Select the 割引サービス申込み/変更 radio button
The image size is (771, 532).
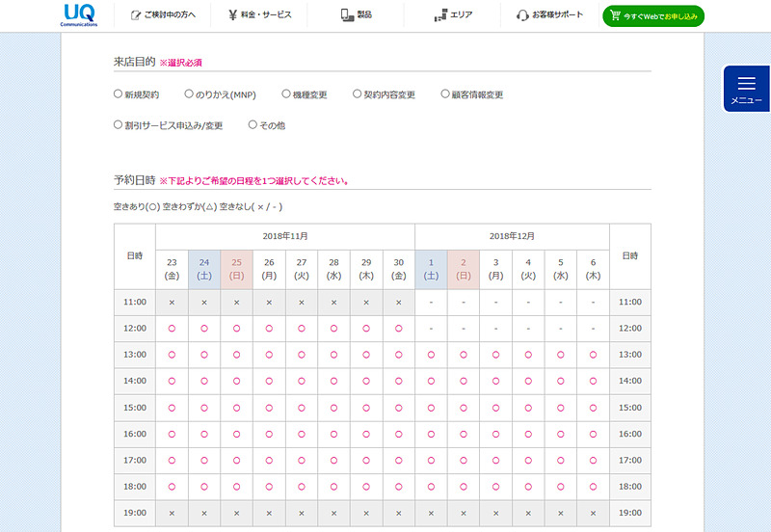click(x=118, y=124)
